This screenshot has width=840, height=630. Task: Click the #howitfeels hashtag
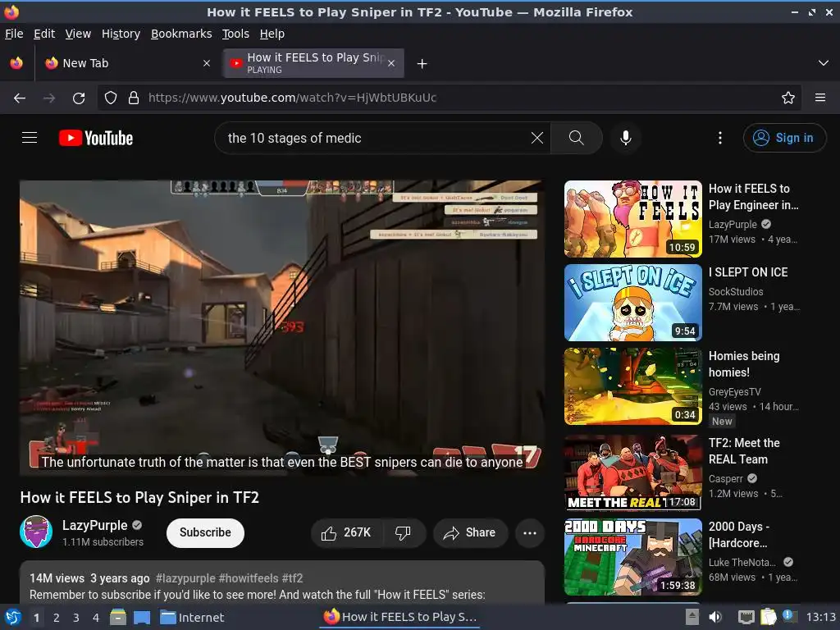coord(249,578)
